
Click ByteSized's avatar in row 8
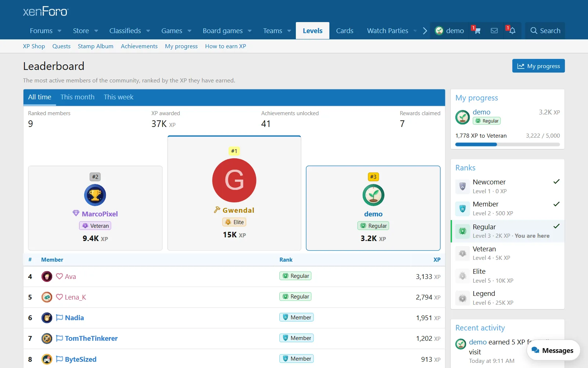(x=47, y=359)
